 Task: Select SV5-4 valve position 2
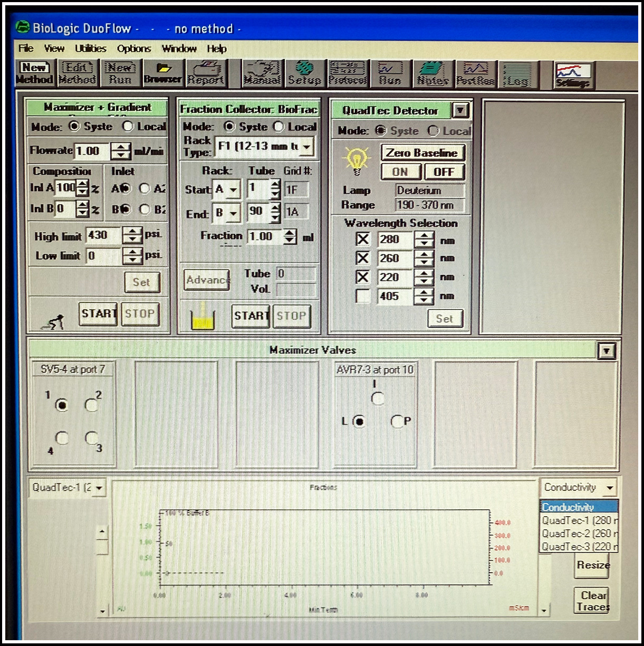(x=91, y=405)
